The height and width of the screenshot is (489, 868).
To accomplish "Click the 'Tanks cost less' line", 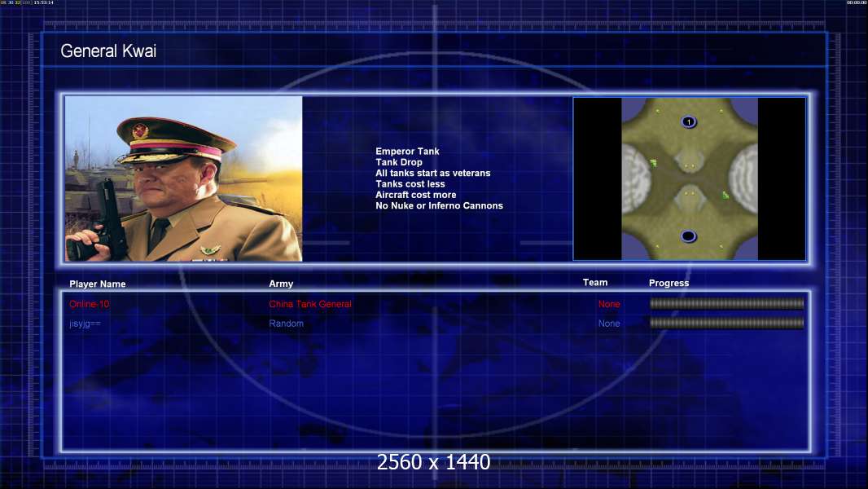I will [410, 184].
